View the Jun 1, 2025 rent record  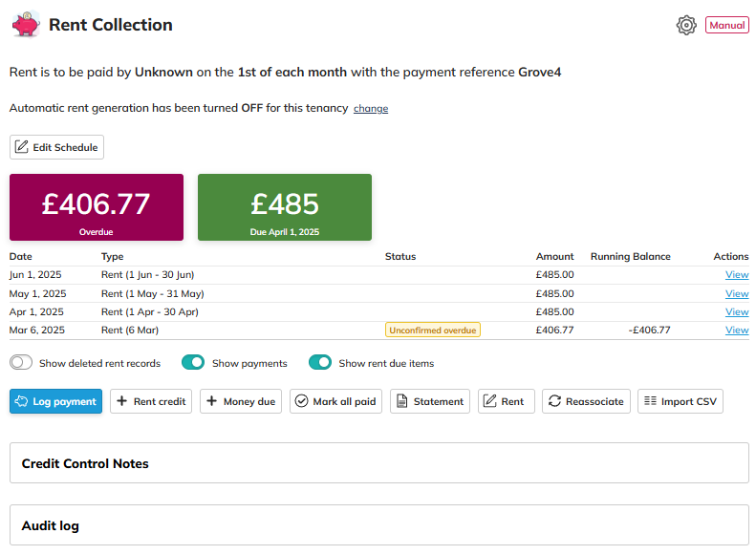(737, 274)
